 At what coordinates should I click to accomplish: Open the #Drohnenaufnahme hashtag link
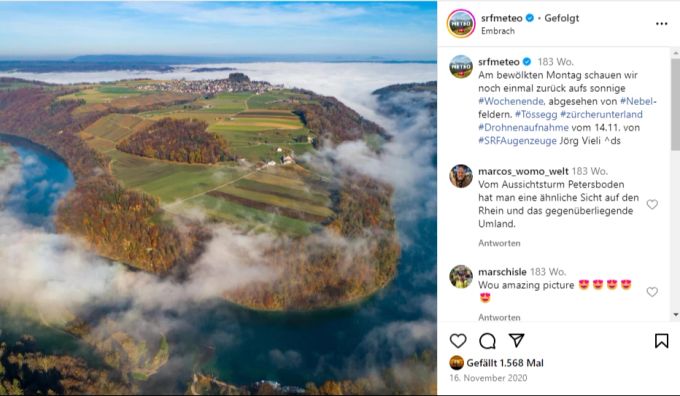[x=523, y=128]
